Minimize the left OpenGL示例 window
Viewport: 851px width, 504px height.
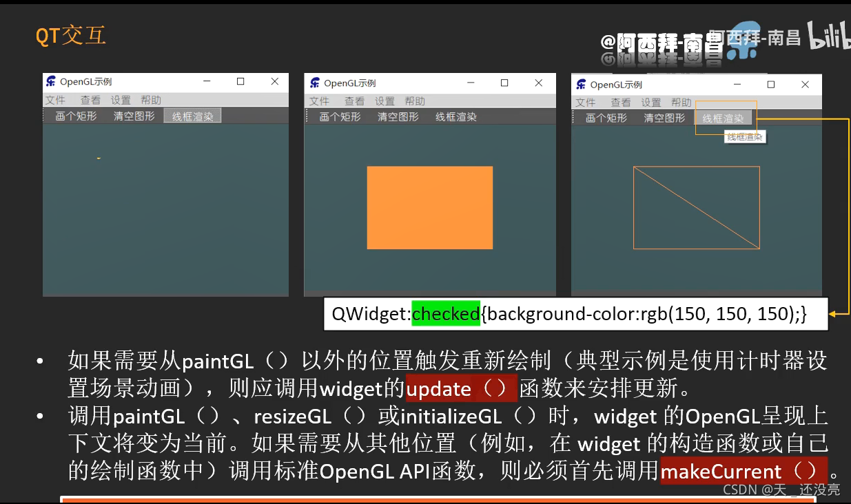(207, 81)
